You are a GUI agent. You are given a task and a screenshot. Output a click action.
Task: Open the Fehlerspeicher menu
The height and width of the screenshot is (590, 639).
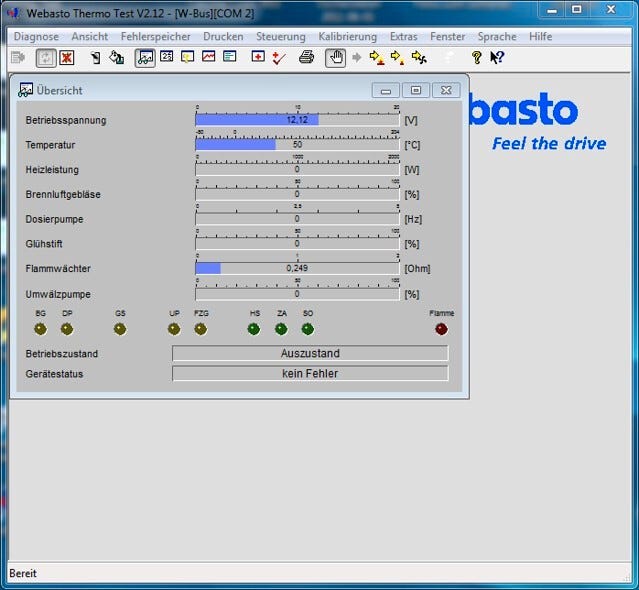155,37
